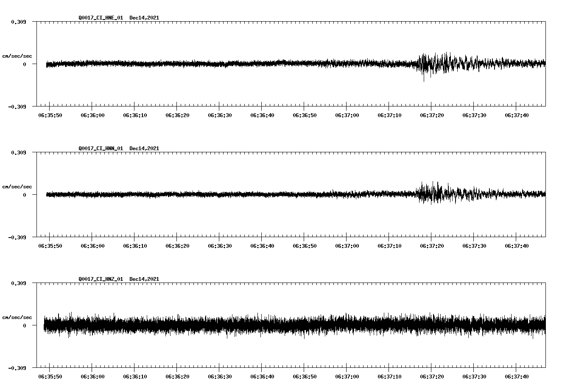Click the 06:36:50 time label under HNE plot

305,115
